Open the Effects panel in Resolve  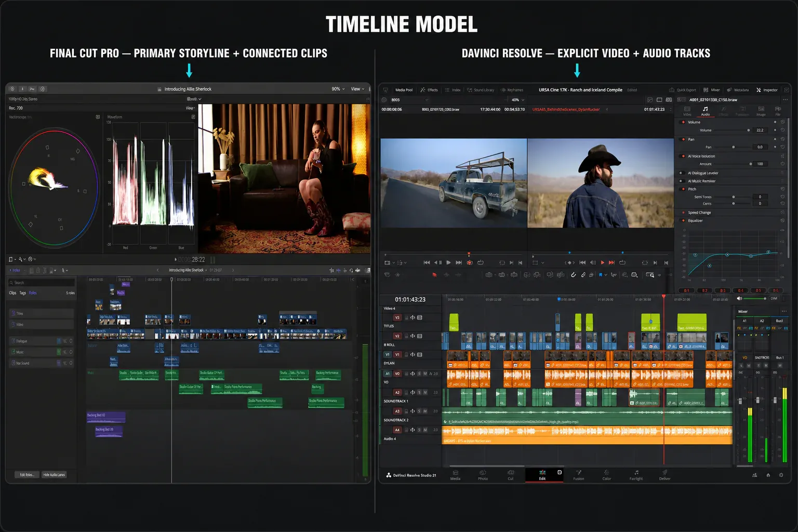429,90
